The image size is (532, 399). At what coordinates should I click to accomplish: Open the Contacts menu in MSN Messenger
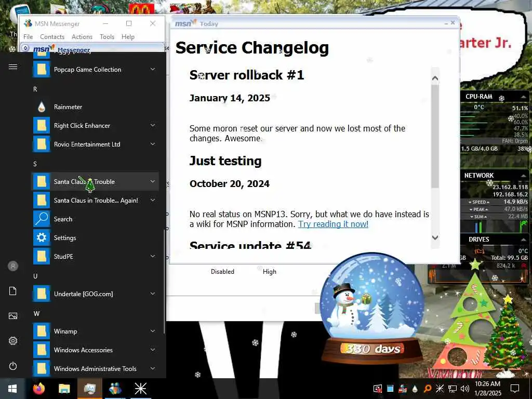52,37
